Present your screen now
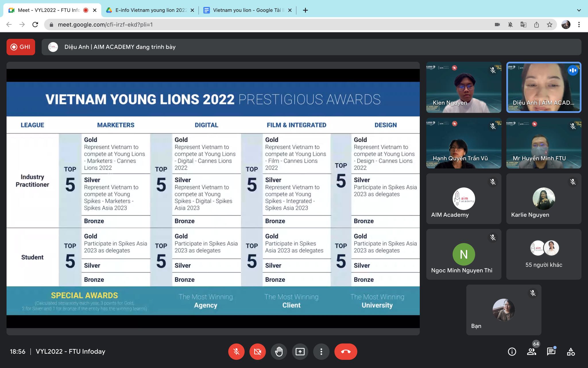588x368 pixels. point(300,352)
